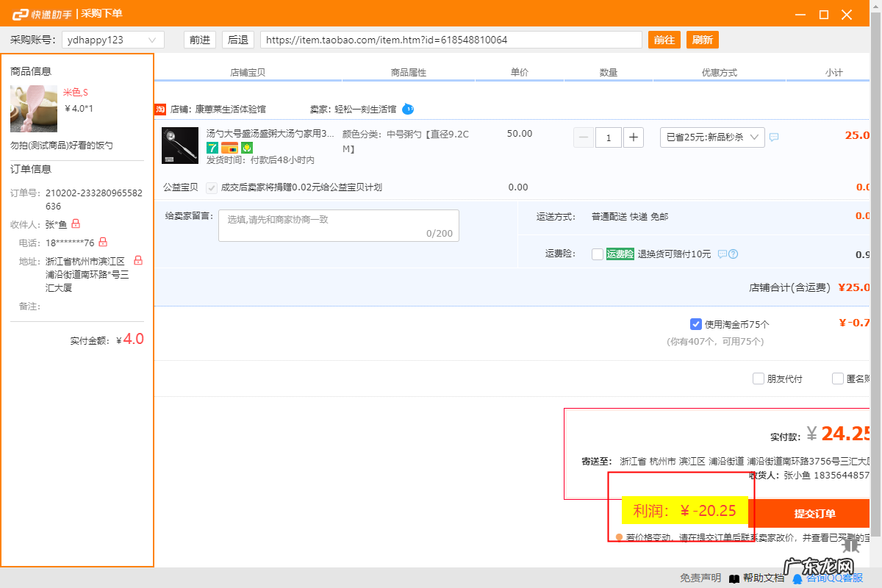Open Wangwang chat icon next to seller 轻松一刻生活馆

409,109
